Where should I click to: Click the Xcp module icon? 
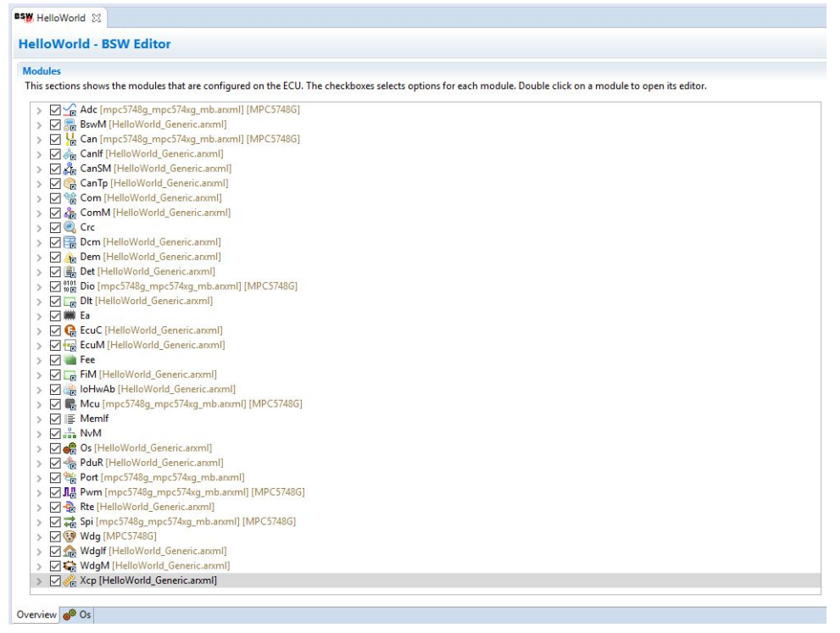tap(71, 580)
